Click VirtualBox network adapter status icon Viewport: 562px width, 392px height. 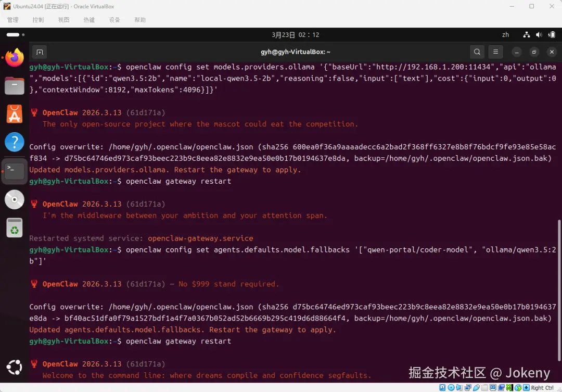[468, 388]
